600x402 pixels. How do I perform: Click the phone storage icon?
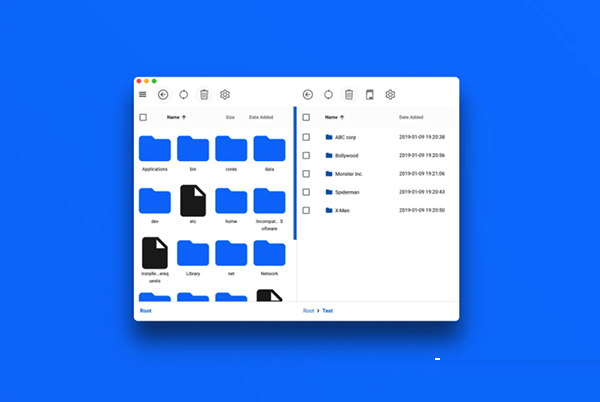pos(370,94)
